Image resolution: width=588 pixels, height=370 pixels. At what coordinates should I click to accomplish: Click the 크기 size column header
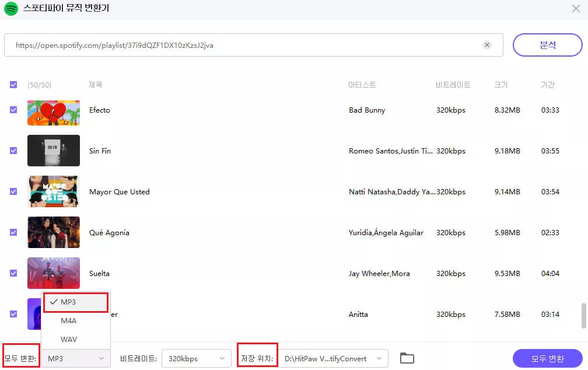(x=501, y=85)
